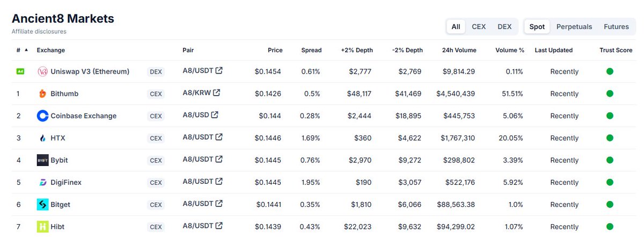Open the Affiliate disclosures link
This screenshot has height=237, width=644.
(39, 32)
